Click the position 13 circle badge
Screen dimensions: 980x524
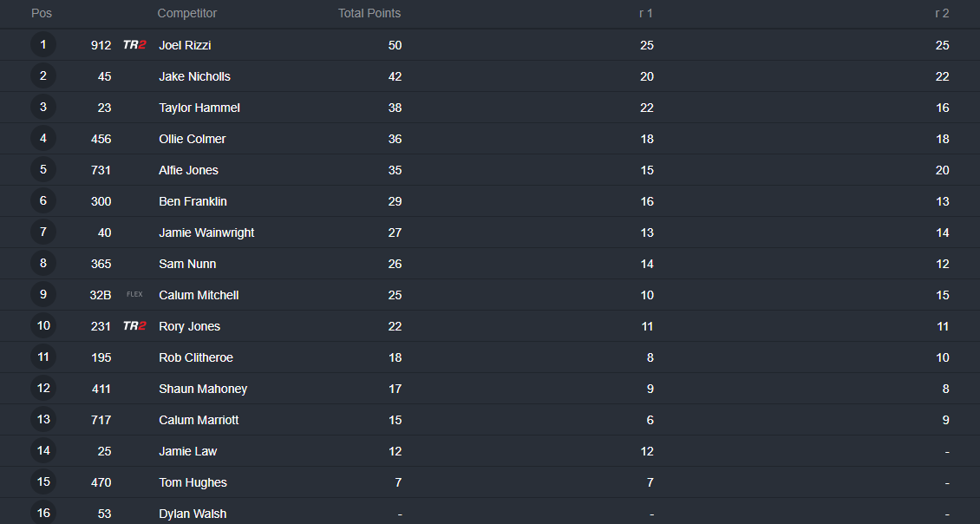43,420
